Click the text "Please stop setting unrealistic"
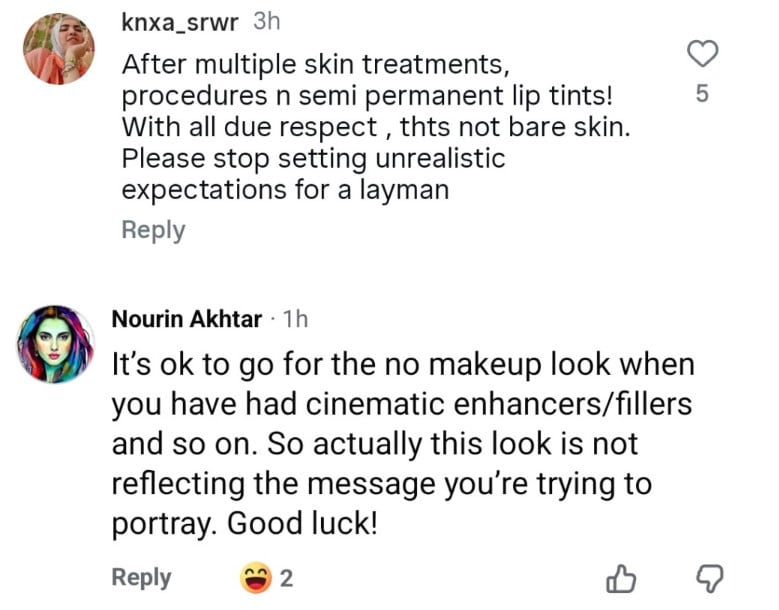 tap(313, 158)
